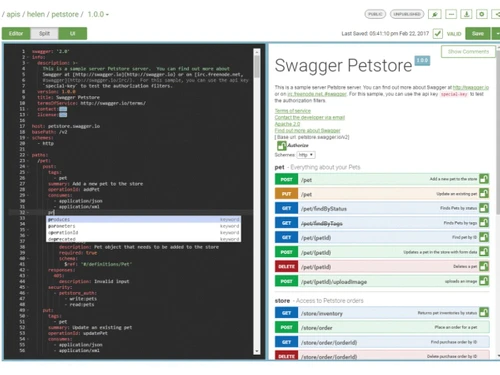The image size is (500, 375).
Task: Go to 'petstore' breadcrumb link
Action: (65, 14)
